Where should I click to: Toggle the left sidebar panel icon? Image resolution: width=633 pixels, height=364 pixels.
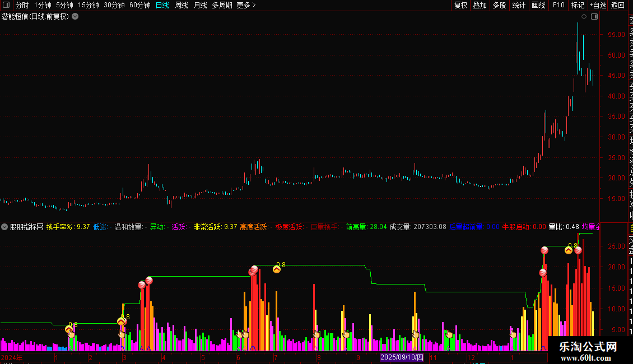click(x=6, y=5)
